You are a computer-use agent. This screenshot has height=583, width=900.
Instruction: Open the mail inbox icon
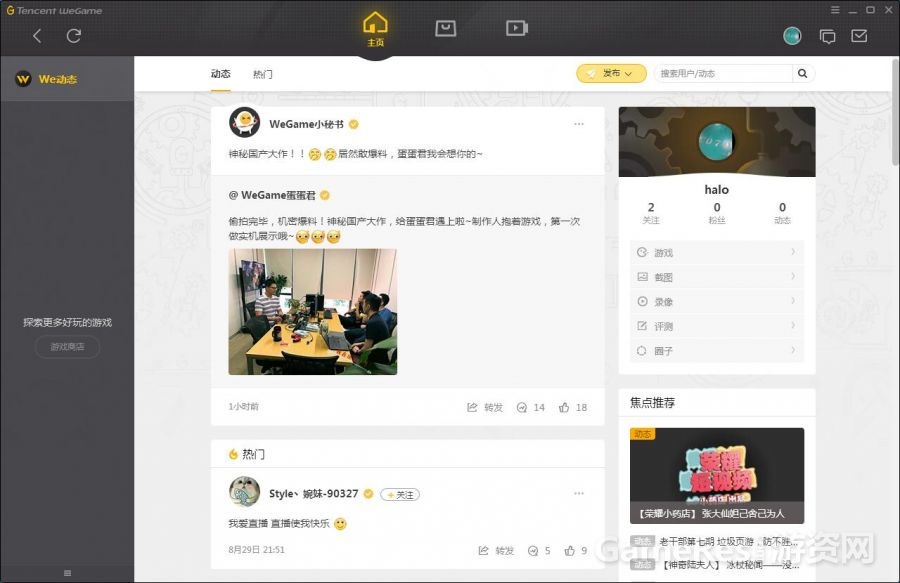point(859,36)
